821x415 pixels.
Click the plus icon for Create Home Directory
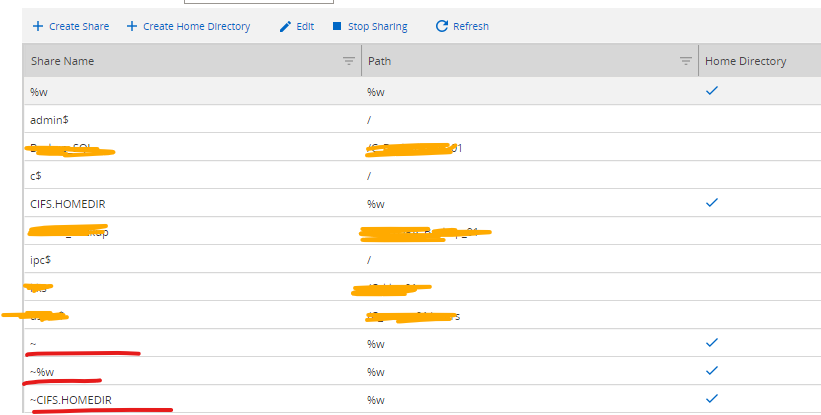[x=132, y=26]
